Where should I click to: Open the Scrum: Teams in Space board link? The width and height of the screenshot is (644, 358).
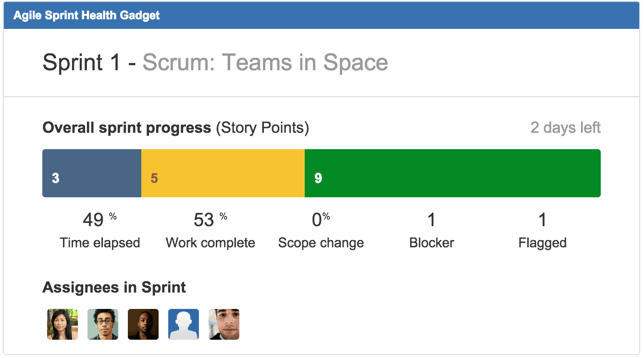[x=265, y=63]
